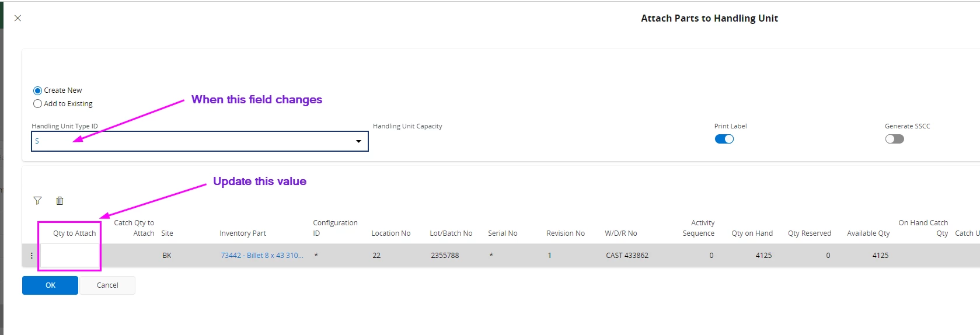Click the Available Qty column header
The image size is (980, 335).
click(869, 233)
